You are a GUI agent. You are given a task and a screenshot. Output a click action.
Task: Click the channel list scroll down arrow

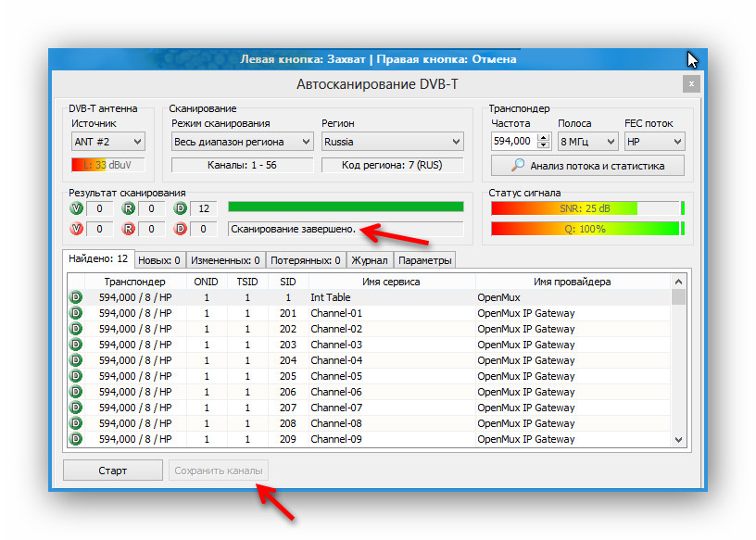coord(678,440)
